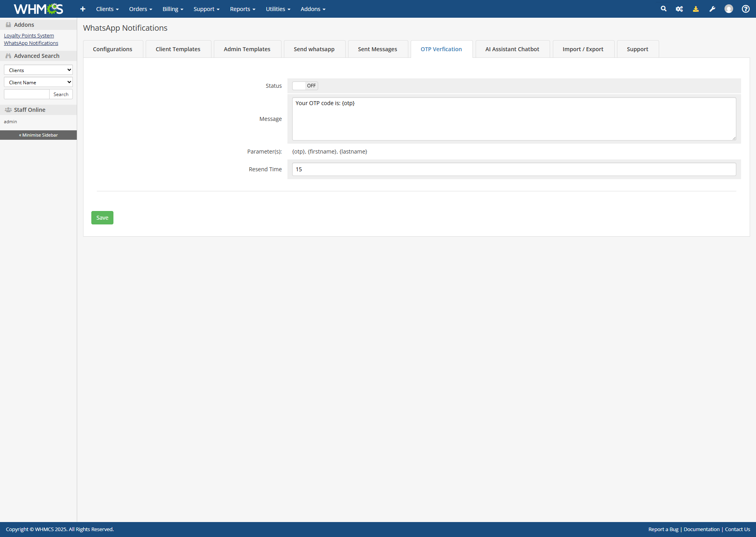Image resolution: width=756 pixels, height=537 pixels.
Task: Open the Client Name field dropdown
Action: click(38, 82)
